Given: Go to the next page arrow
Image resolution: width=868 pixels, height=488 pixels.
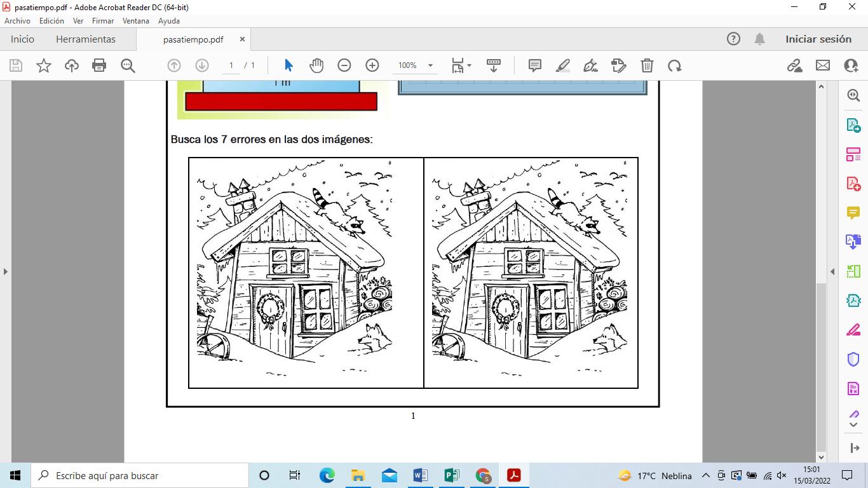Looking at the screenshot, I should 202,65.
